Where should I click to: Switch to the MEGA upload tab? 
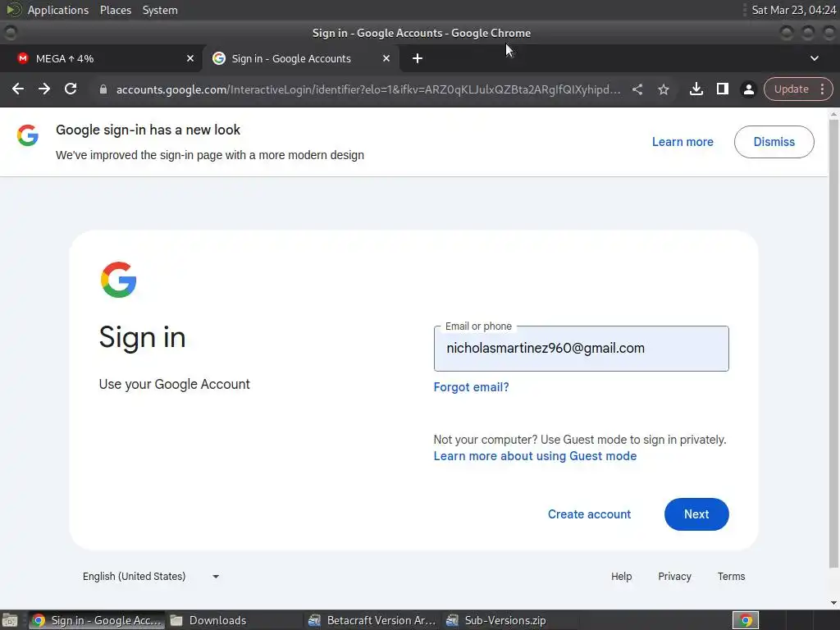(101, 58)
